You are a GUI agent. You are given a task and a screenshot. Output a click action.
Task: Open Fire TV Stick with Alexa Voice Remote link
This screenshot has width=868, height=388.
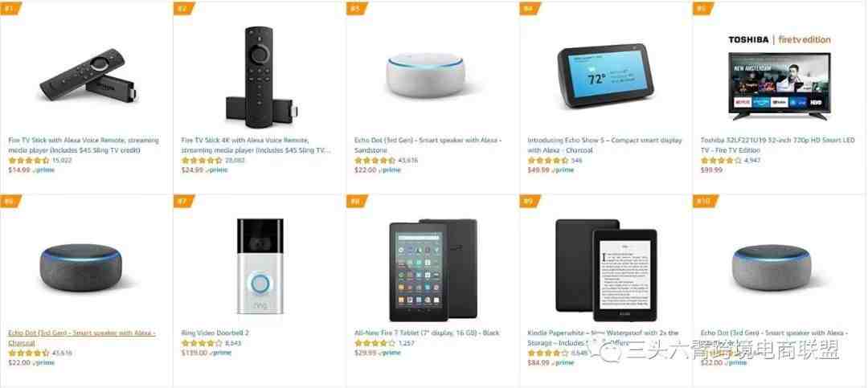[x=84, y=145]
